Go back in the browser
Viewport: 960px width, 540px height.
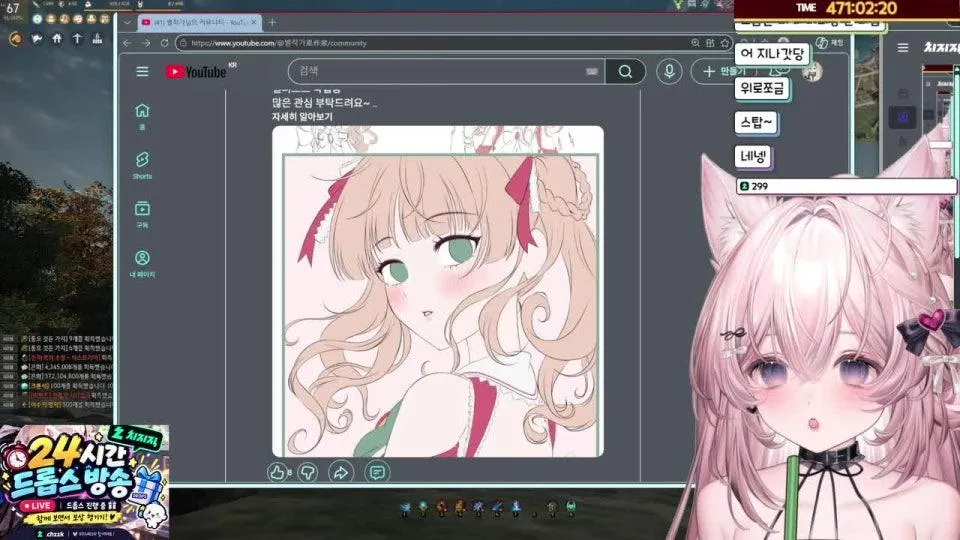coord(127,43)
